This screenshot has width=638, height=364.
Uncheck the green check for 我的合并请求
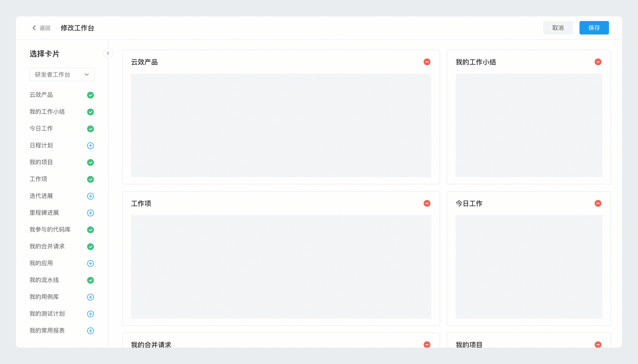point(90,246)
